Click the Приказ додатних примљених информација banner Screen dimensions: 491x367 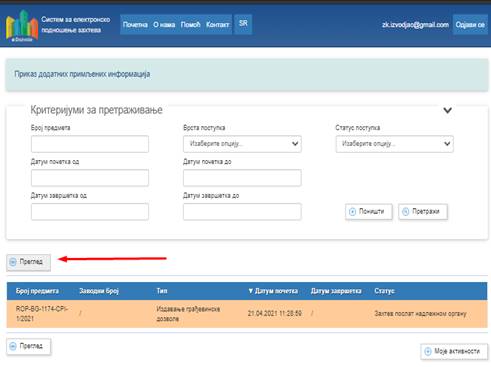(x=247, y=75)
